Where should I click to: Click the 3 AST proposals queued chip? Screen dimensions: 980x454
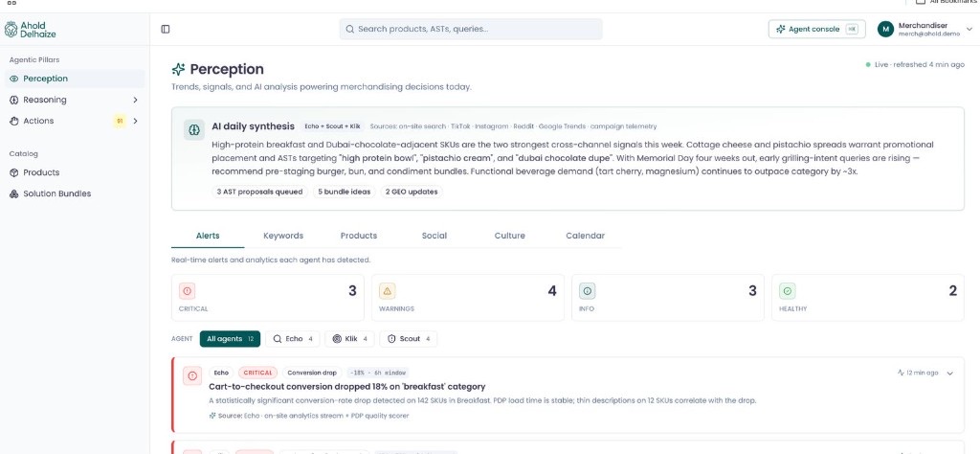259,192
